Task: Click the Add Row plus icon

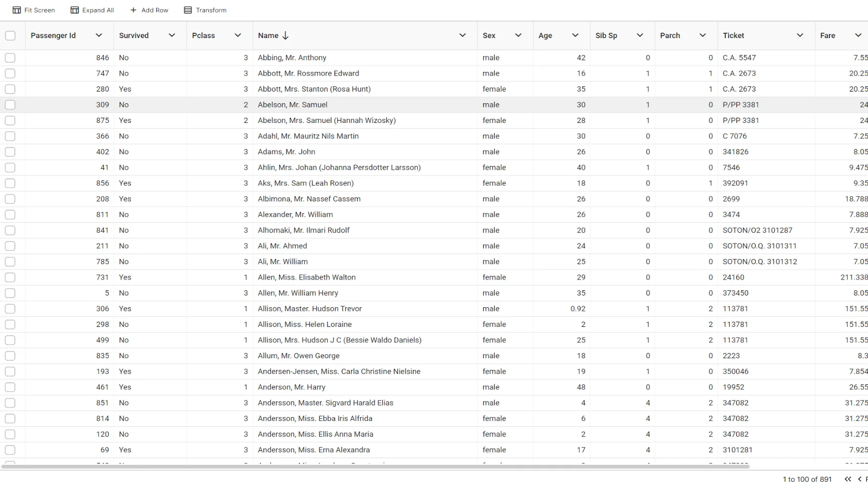Action: [x=133, y=10]
